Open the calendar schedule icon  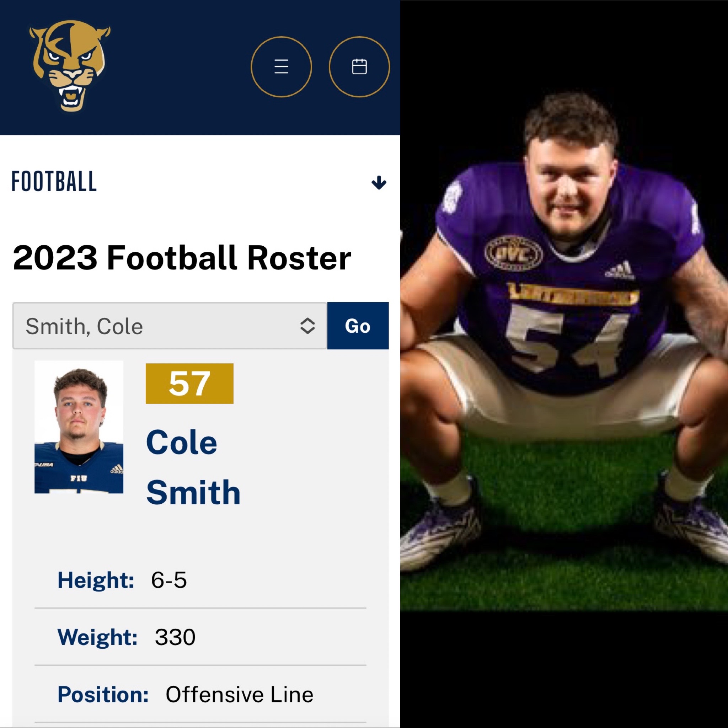coord(359,67)
